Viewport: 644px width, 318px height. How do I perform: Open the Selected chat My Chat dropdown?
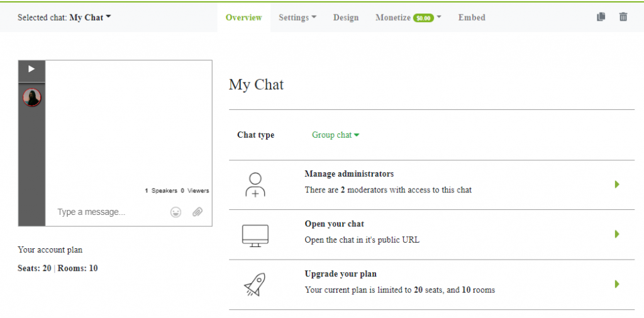[x=65, y=18]
